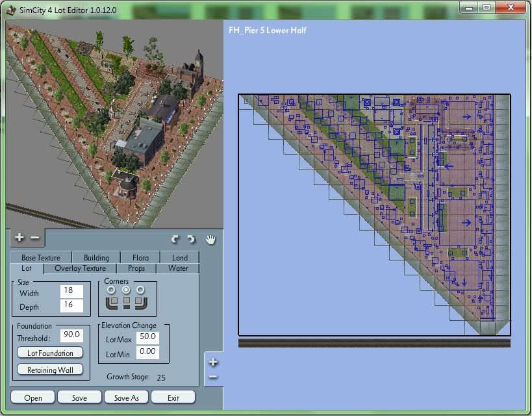
Task: Click the Lot Min elevation field
Action: (147, 352)
